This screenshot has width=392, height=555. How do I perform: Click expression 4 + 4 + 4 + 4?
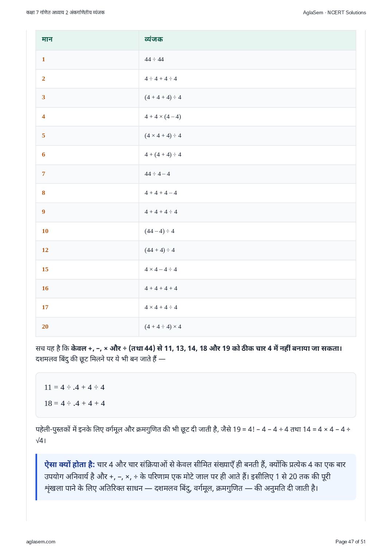[x=161, y=288]
